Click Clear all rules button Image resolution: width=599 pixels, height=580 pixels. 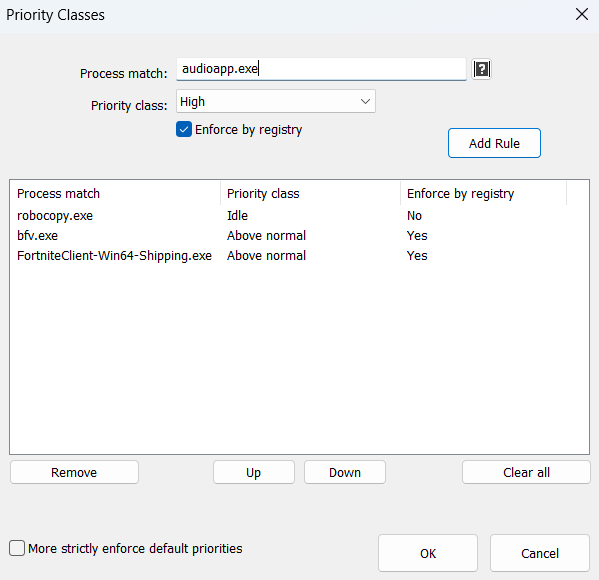[x=526, y=472]
